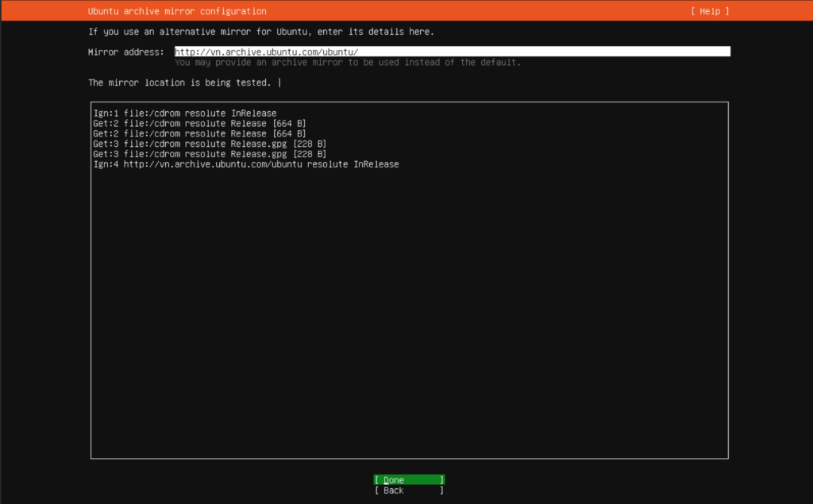Click the alternative mirror instruction text
Screen dimensions: 813x504
point(260,32)
